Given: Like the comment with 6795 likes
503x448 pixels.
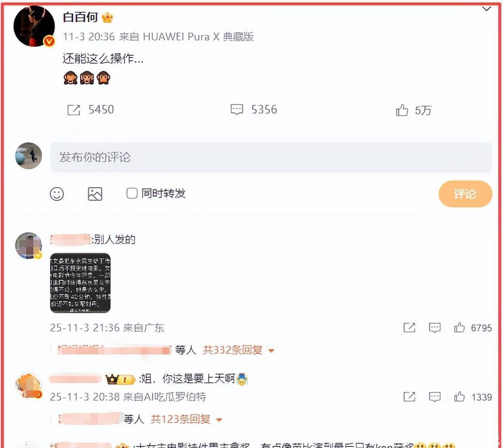Looking at the screenshot, I should pos(459,327).
